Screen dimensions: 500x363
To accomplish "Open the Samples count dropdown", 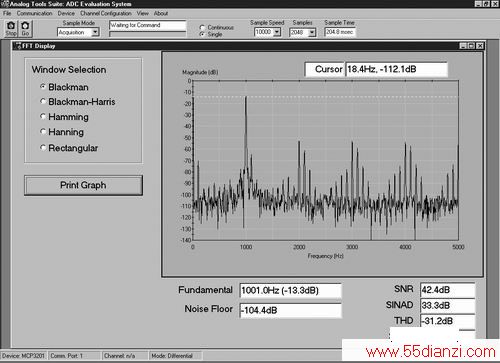I will click(312, 32).
